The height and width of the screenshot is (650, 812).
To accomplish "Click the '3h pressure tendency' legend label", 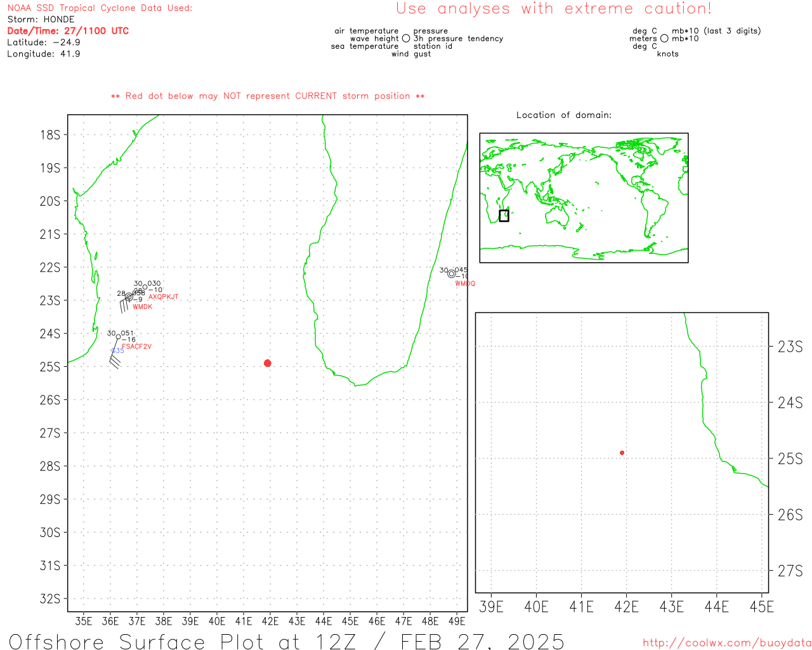I will [458, 39].
